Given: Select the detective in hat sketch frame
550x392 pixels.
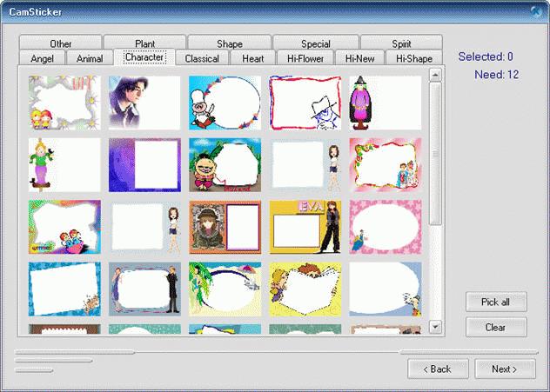Looking at the screenshot, I should pyautogui.click(x=305, y=103).
